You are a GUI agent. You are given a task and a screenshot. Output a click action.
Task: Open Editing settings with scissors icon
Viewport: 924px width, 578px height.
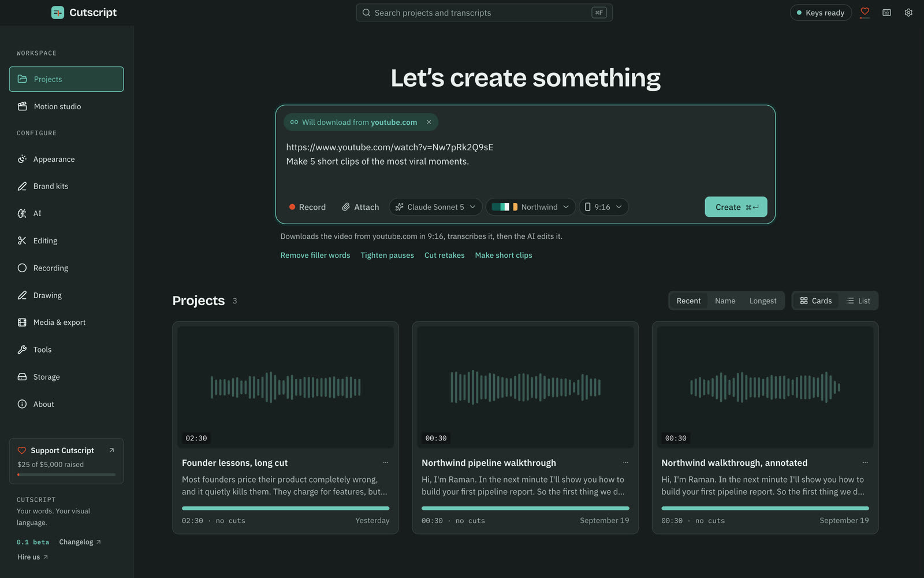click(66, 240)
